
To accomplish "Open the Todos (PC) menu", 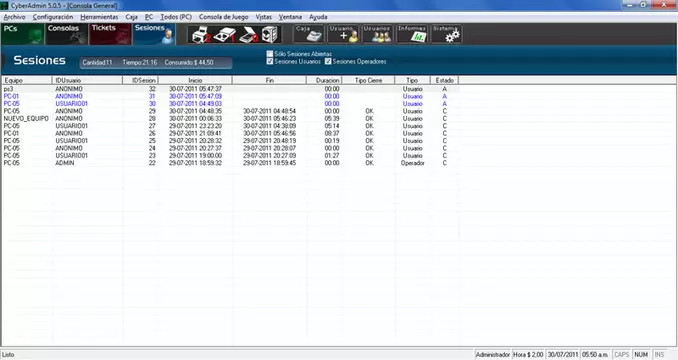I will coord(176,17).
